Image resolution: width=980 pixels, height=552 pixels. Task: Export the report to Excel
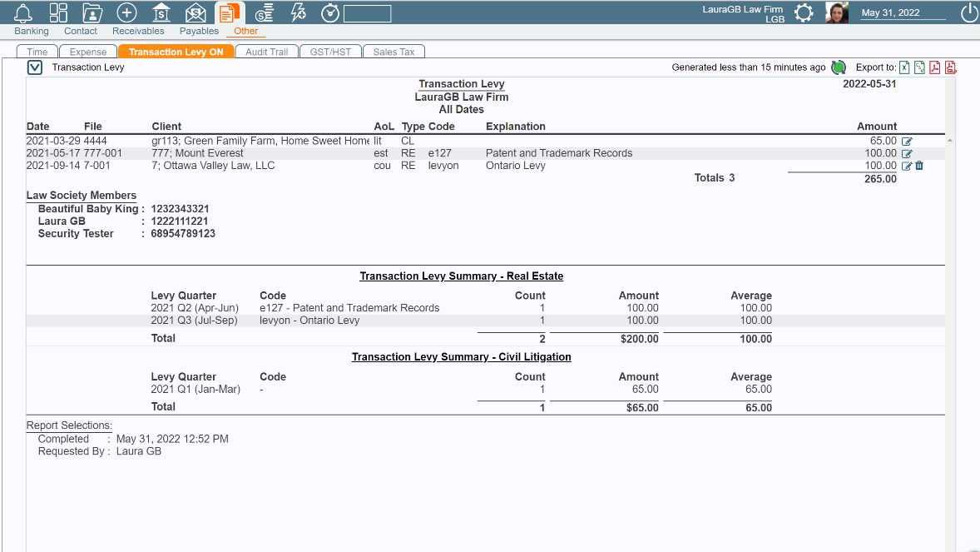[x=906, y=67]
